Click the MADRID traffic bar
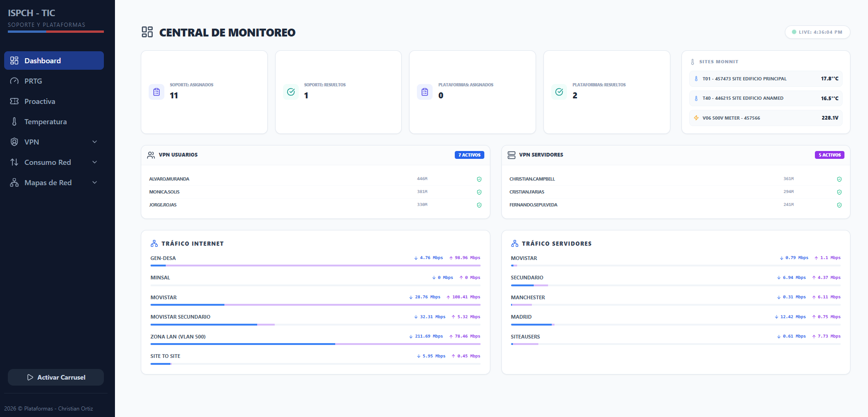This screenshot has width=868, height=417. pos(676,325)
